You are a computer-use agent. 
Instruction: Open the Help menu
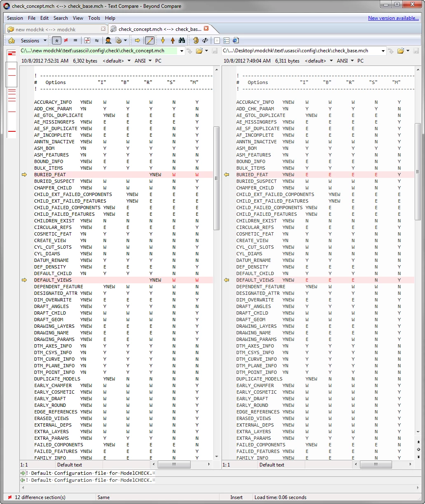pos(110,18)
